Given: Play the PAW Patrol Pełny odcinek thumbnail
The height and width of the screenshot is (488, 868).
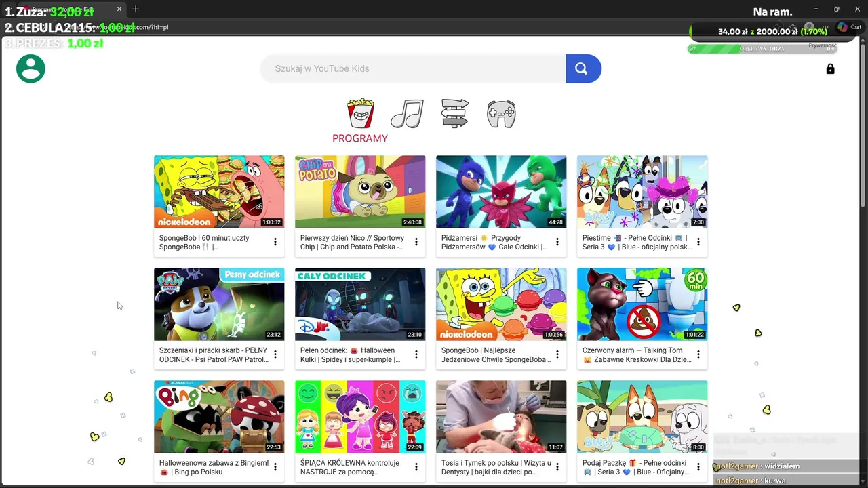Looking at the screenshot, I should click(219, 304).
